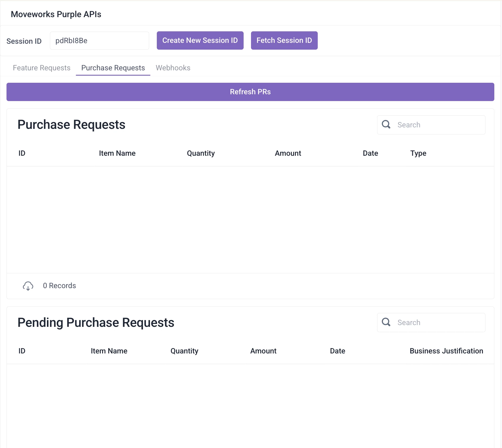Click the 0 Records label
The width and height of the screenshot is (502, 448).
[59, 286]
